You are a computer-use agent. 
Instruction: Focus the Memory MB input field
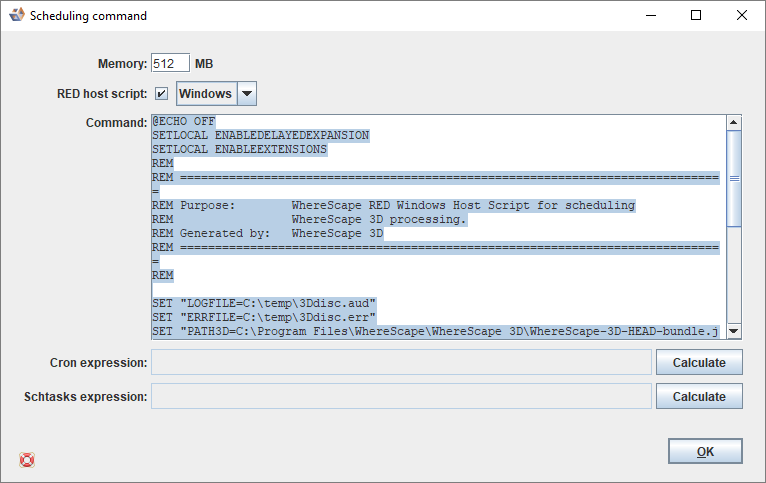pos(170,63)
